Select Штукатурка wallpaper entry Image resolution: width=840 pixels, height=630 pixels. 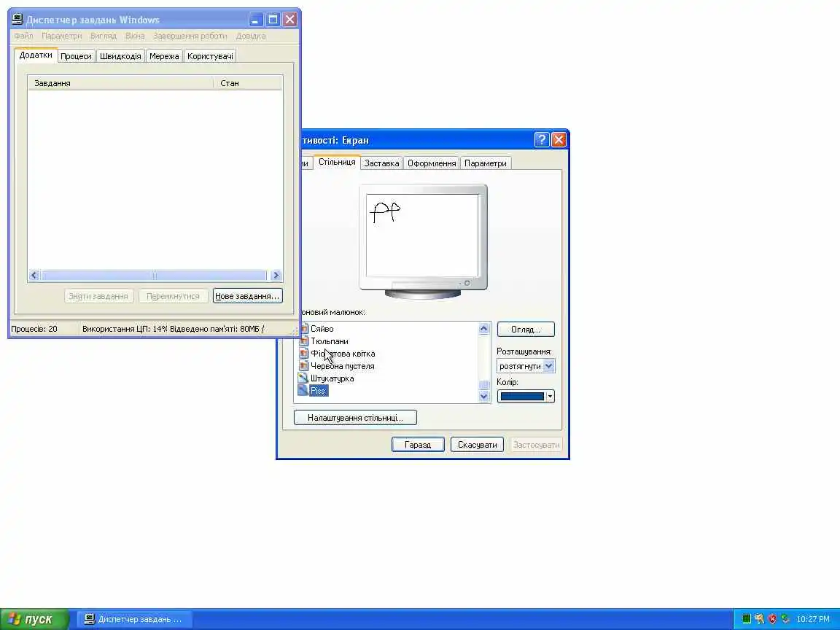332,378
